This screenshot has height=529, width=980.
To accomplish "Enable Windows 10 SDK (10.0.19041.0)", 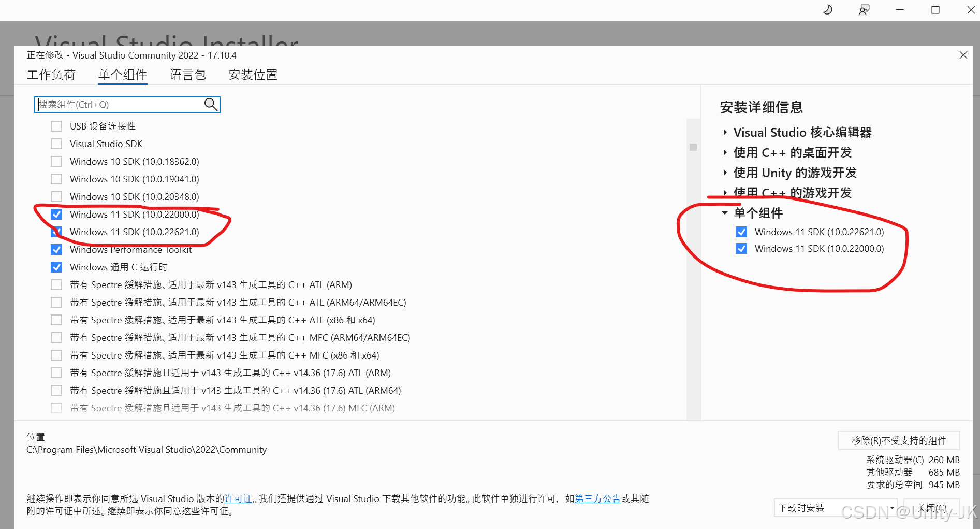I will coord(56,179).
